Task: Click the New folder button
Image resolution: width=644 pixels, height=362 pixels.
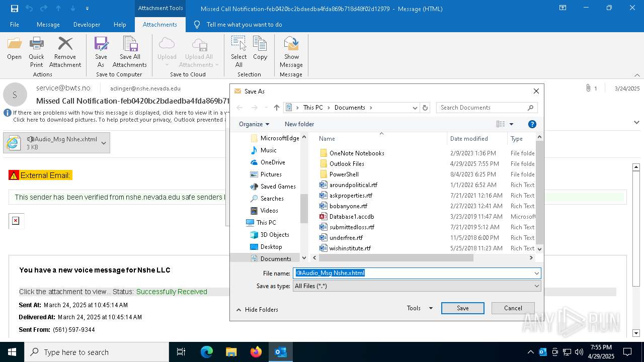Action: (x=299, y=124)
